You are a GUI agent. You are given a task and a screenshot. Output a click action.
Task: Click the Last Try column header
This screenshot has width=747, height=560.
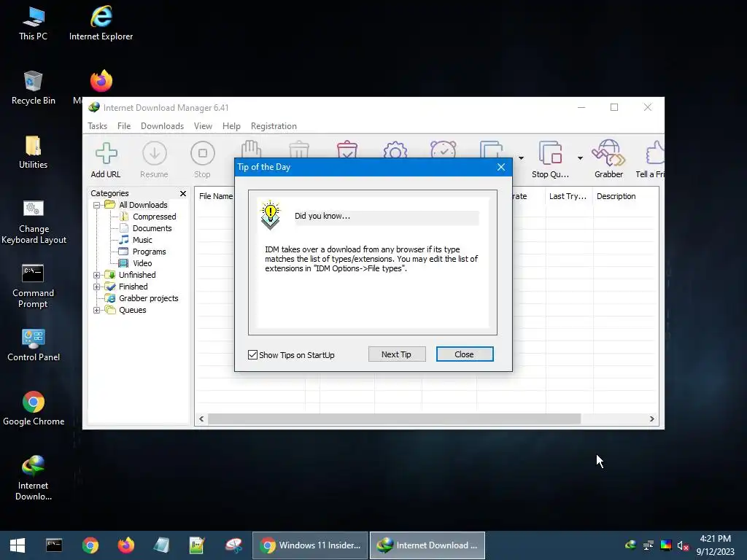coord(568,196)
